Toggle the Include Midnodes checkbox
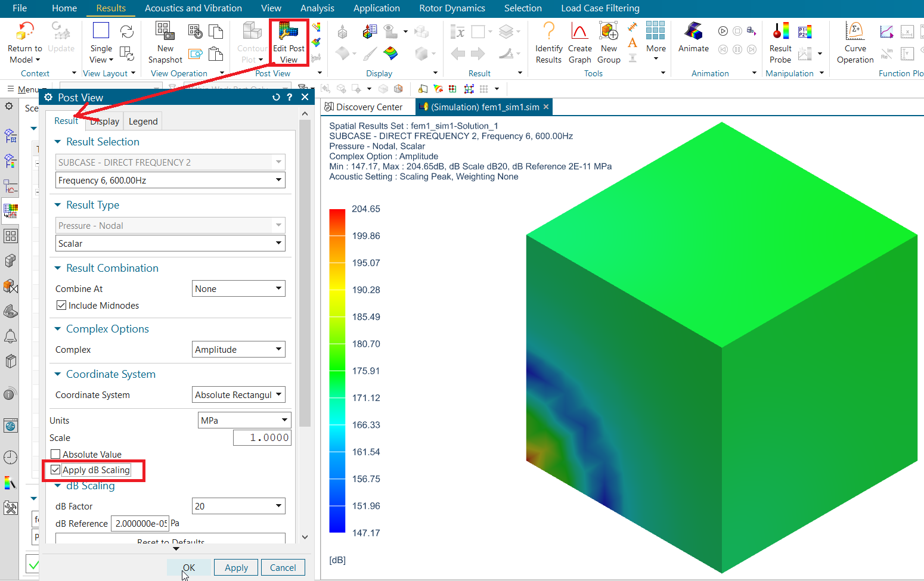This screenshot has height=581, width=924. (61, 305)
